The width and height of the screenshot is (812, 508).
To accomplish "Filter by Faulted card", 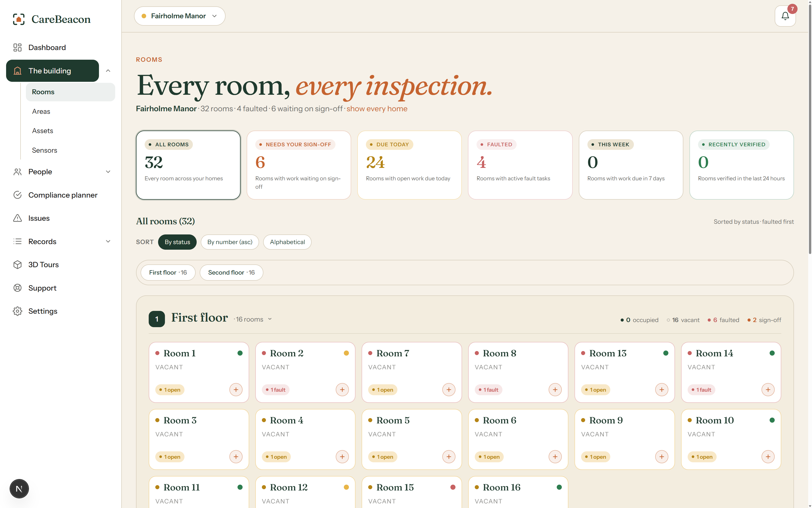I will pos(520,165).
